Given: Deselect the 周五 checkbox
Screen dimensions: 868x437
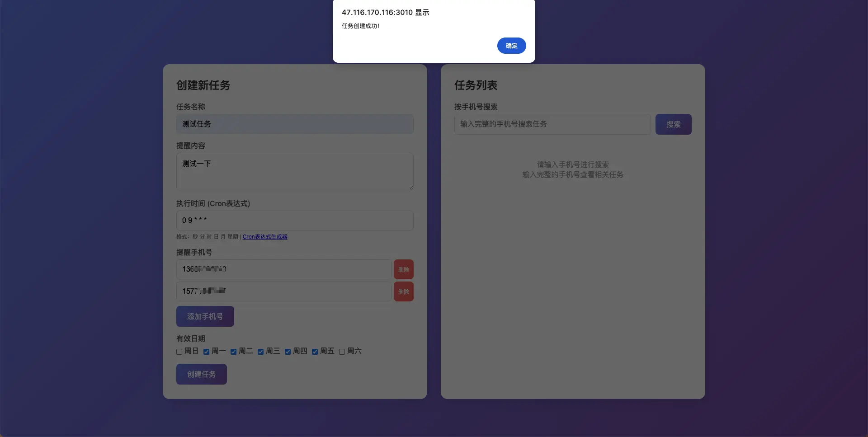Looking at the screenshot, I should pos(315,352).
